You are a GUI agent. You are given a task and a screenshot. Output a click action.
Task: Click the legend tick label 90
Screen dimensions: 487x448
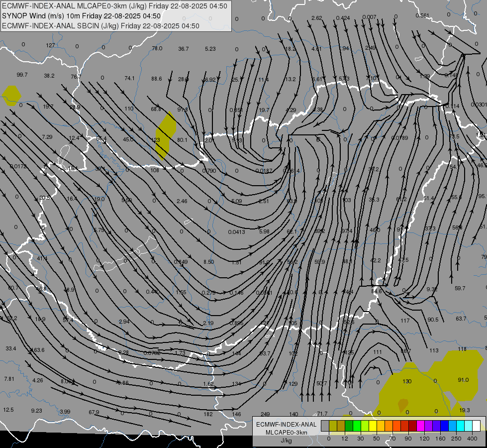pos(408,439)
